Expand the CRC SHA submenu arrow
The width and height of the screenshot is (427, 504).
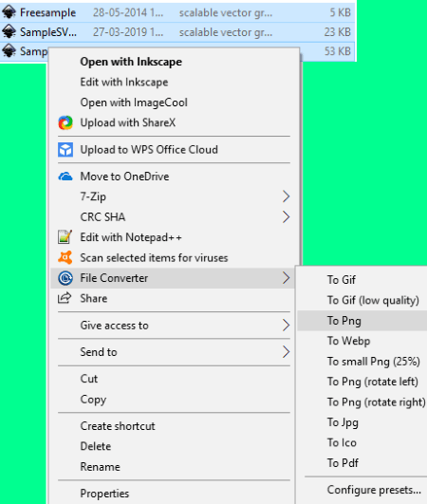click(x=286, y=217)
